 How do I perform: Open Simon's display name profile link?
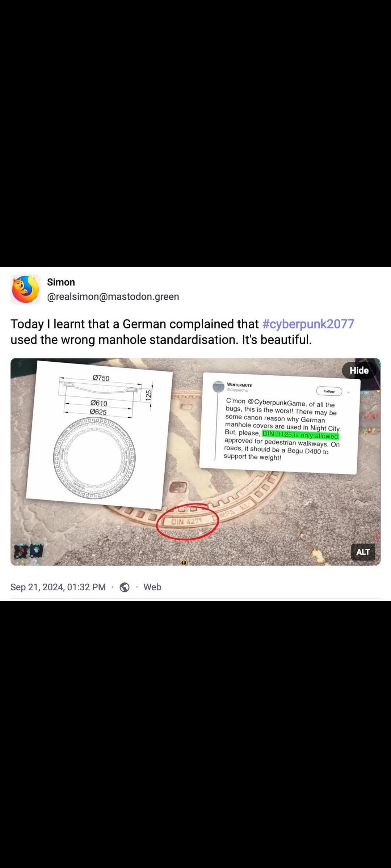coord(61,282)
